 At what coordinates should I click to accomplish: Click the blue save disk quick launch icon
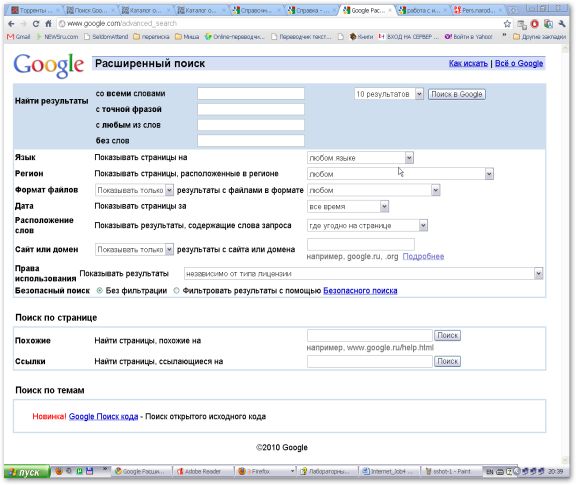click(89, 471)
